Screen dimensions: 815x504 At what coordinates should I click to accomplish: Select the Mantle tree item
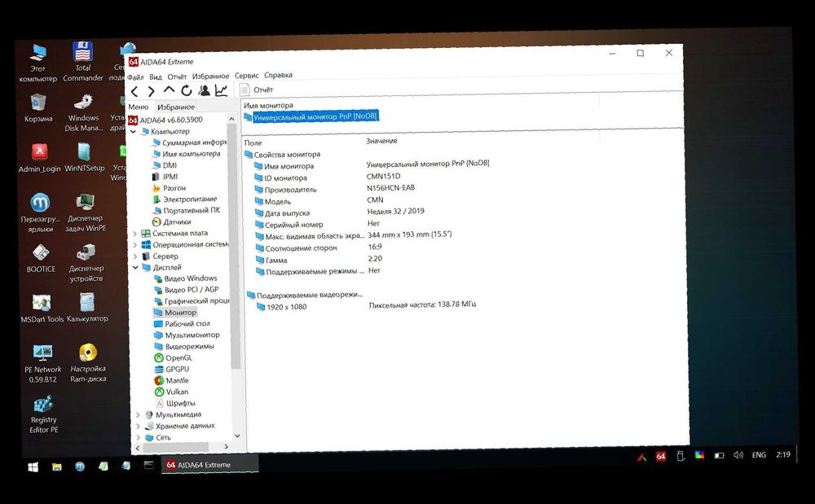(171, 380)
